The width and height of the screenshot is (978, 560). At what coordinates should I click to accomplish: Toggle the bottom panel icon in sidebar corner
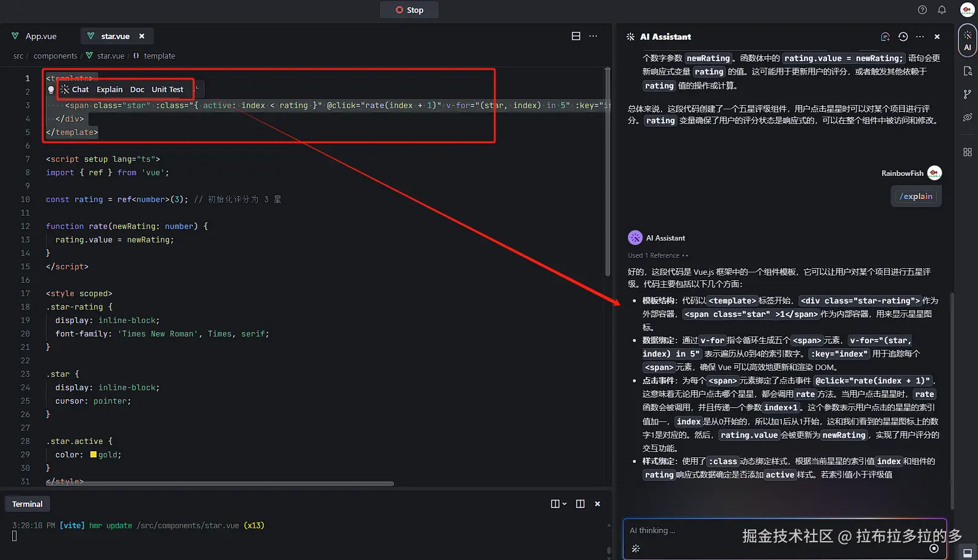[968, 553]
